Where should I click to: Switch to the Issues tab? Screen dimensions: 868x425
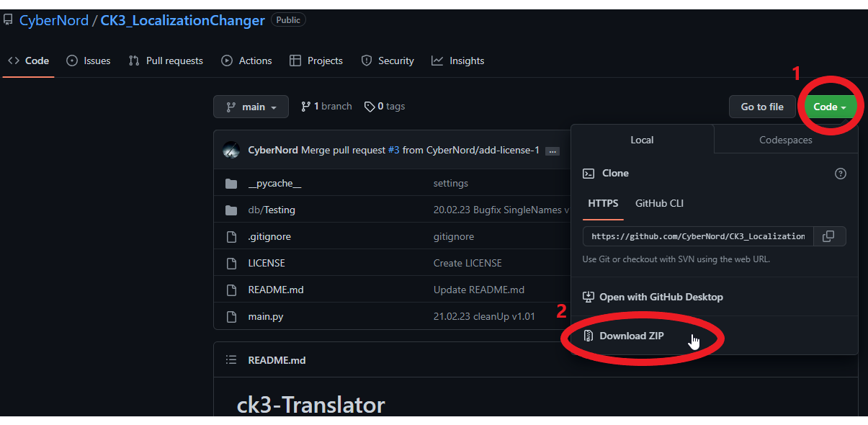pyautogui.click(x=88, y=61)
